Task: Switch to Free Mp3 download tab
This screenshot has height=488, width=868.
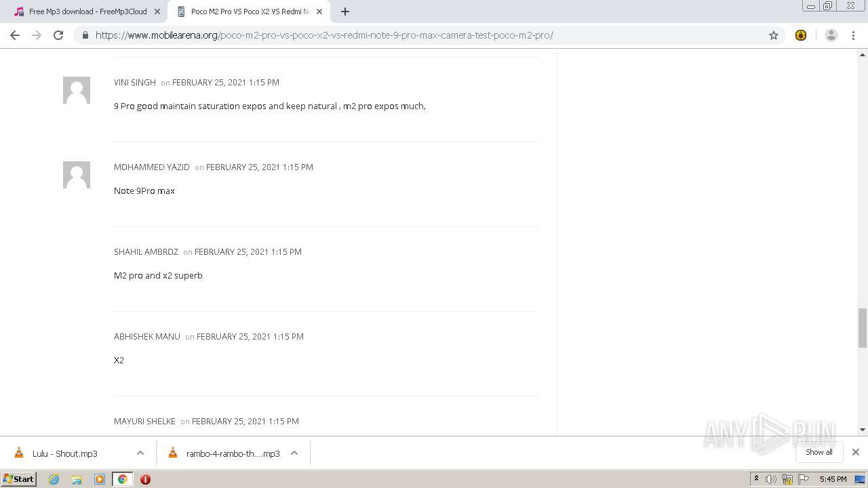Action: pyautogui.click(x=87, y=12)
